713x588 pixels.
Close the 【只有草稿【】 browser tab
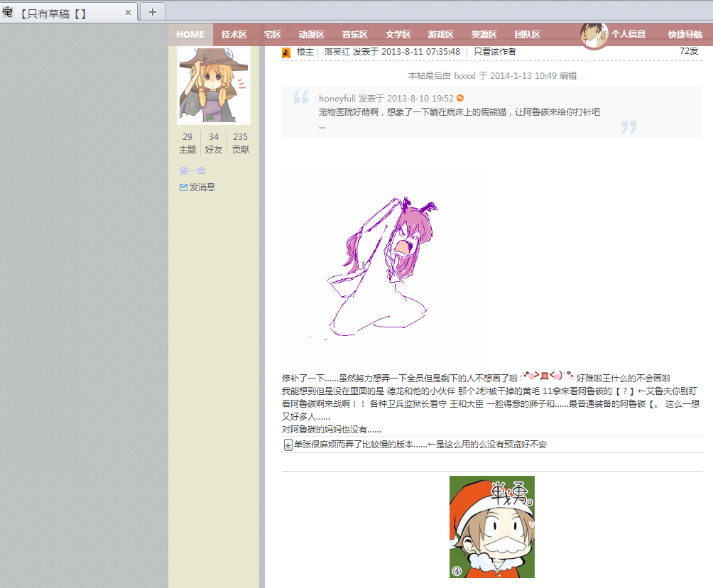(x=129, y=13)
